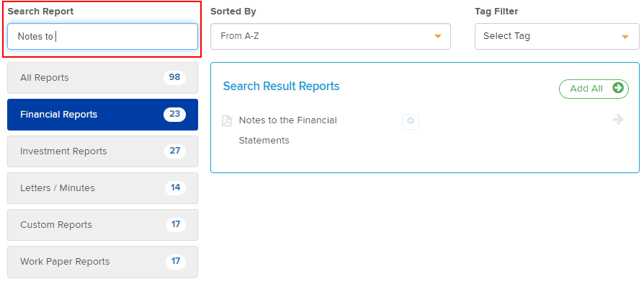Click the Search Result Reports heading
644x287 pixels.
coord(282,87)
